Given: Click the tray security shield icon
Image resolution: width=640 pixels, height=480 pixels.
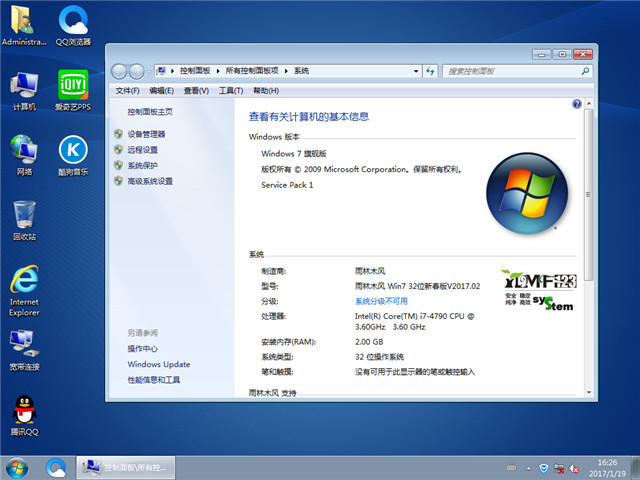Looking at the screenshot, I should coord(543,468).
